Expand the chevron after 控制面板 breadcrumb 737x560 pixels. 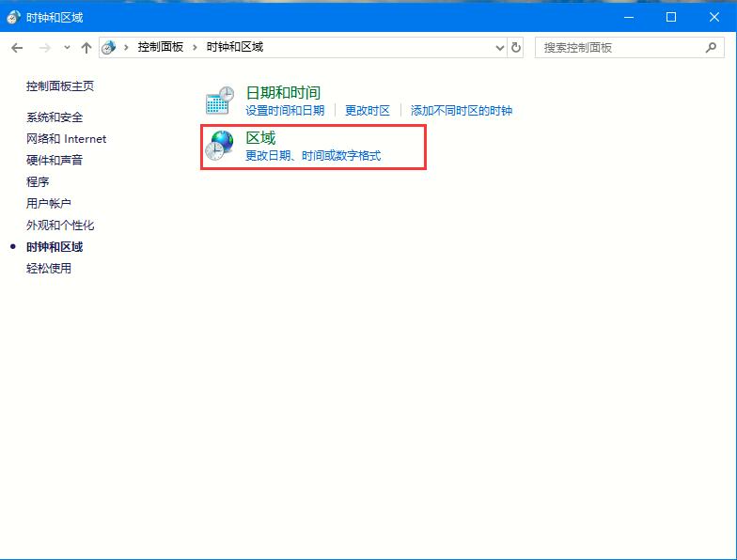point(195,47)
